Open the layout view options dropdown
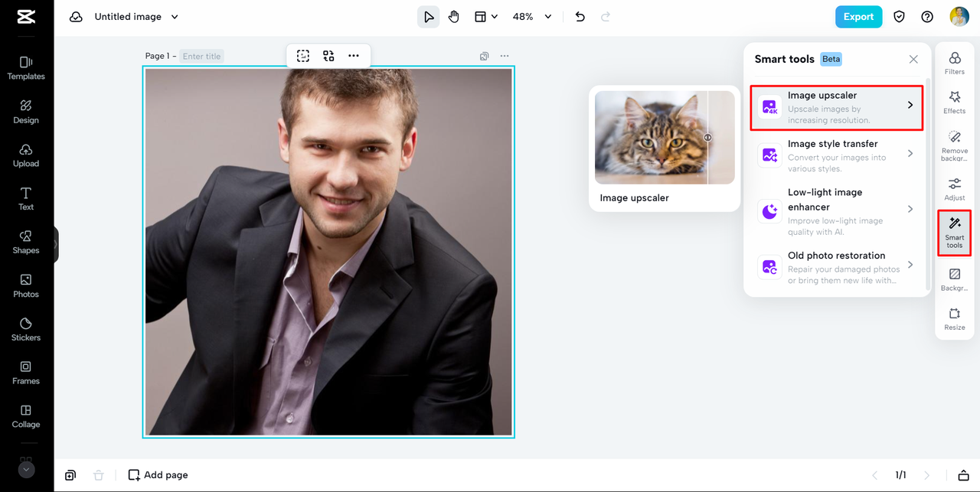 [x=486, y=17]
